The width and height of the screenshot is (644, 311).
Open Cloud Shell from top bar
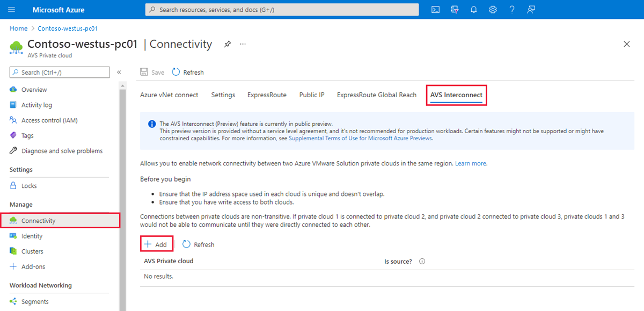pyautogui.click(x=436, y=10)
